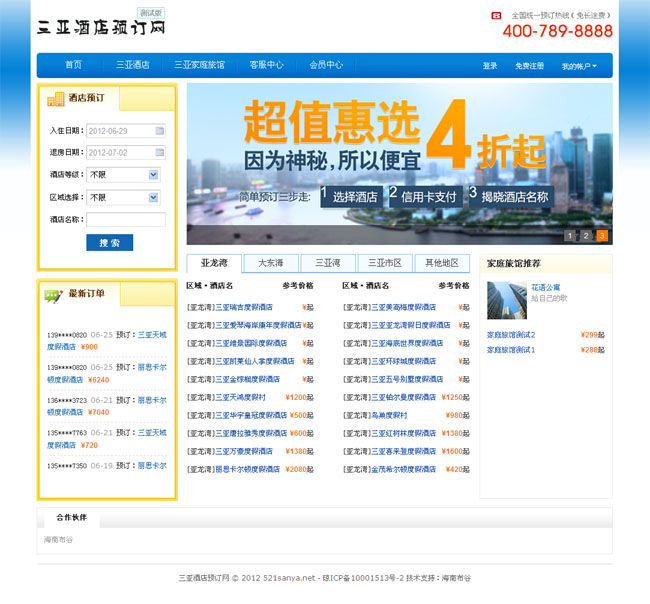Open 三亚家庭旅馆 in navigation bar

(199, 65)
